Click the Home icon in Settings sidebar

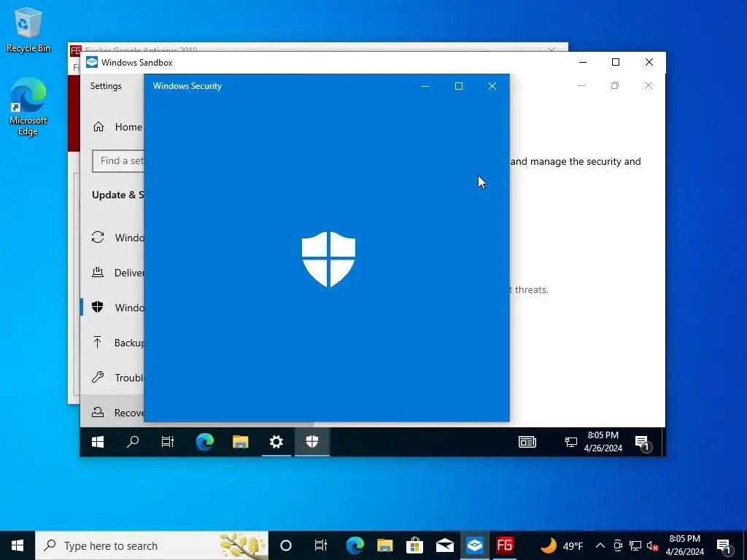(98, 127)
